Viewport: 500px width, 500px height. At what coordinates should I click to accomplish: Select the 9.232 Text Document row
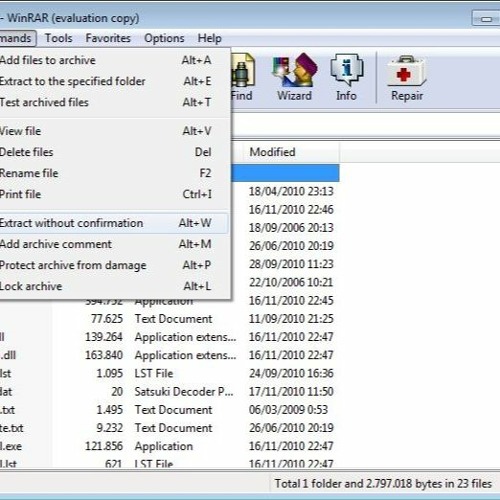point(170,428)
